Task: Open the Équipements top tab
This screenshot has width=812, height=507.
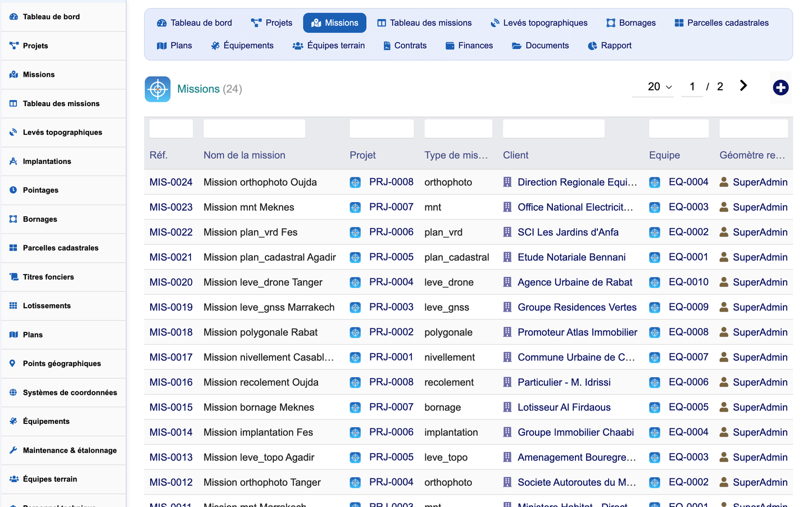Action: pyautogui.click(x=242, y=45)
